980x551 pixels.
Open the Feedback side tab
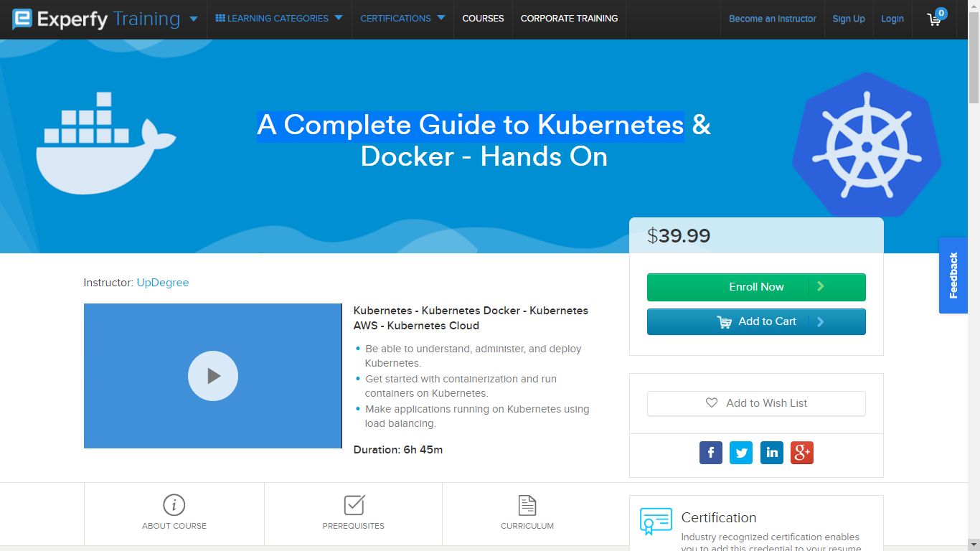click(953, 275)
